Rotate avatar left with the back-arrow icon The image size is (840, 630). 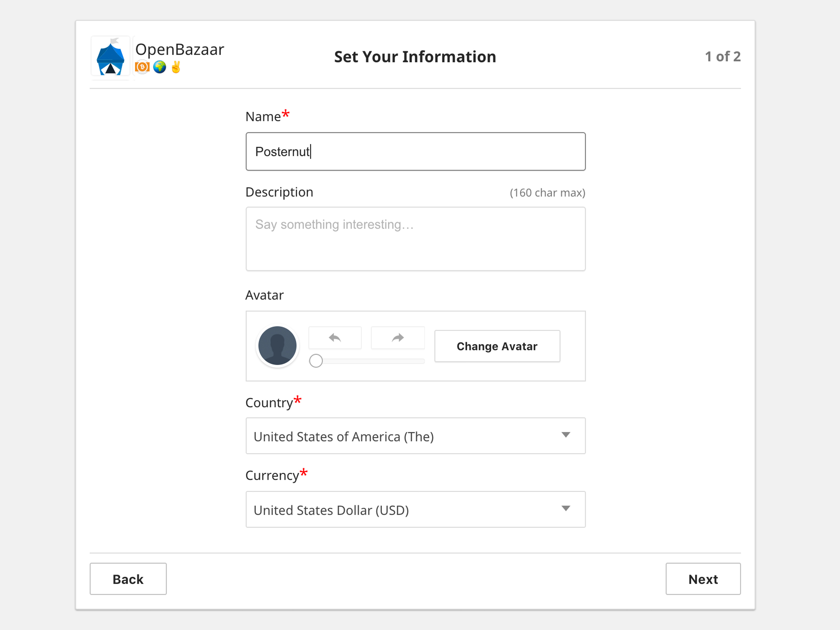[x=335, y=338]
